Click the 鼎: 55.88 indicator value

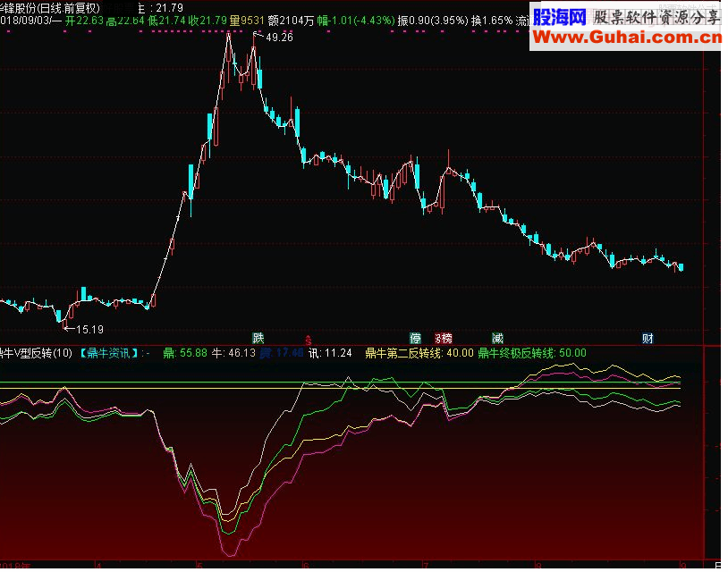[185, 353]
